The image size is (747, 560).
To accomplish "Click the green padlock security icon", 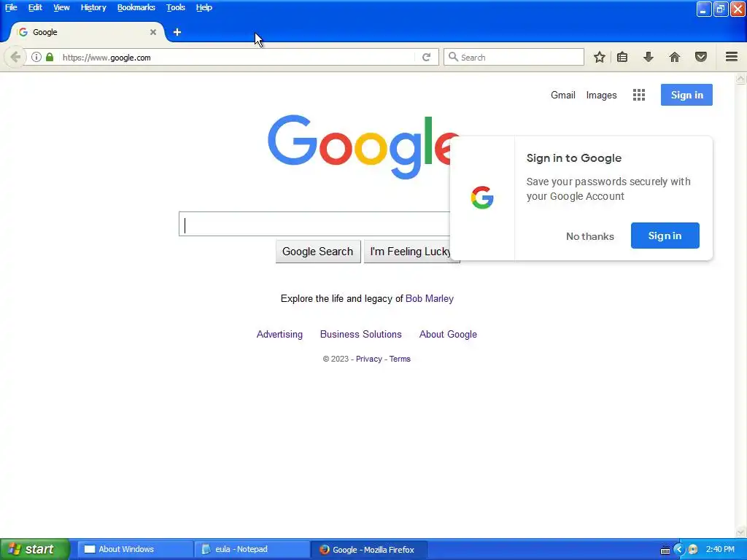I will tap(50, 57).
